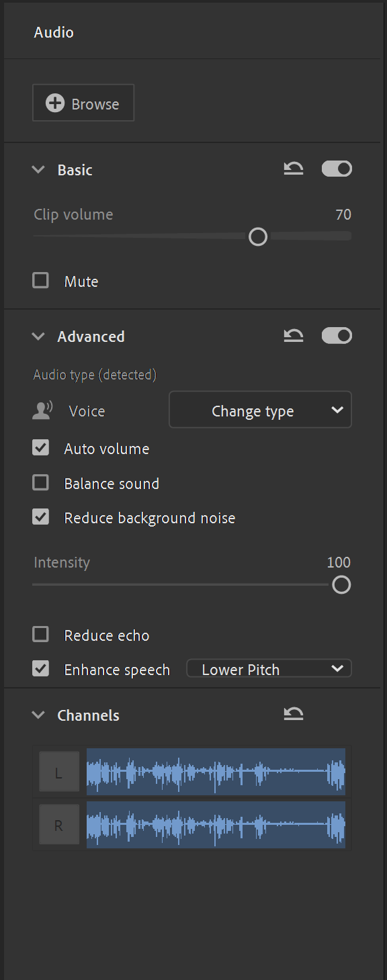Collapse the Channels section
The width and height of the screenshot is (387, 980).
click(38, 715)
